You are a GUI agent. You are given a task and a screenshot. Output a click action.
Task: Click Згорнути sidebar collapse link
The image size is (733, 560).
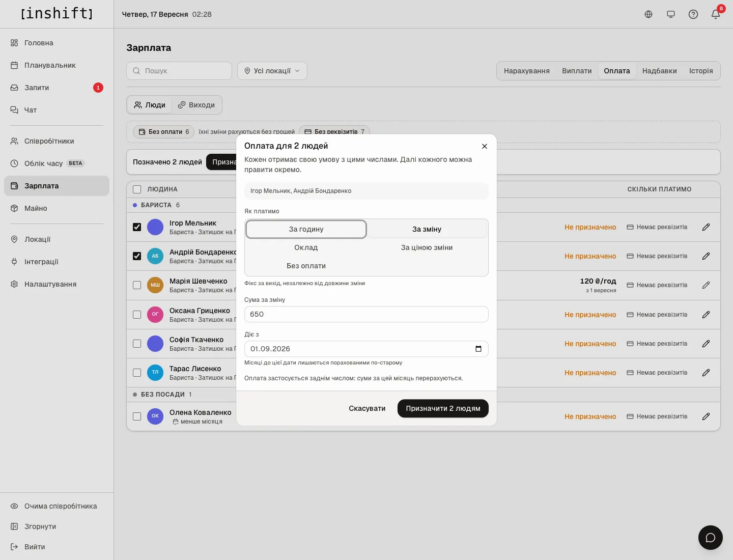click(x=57, y=526)
